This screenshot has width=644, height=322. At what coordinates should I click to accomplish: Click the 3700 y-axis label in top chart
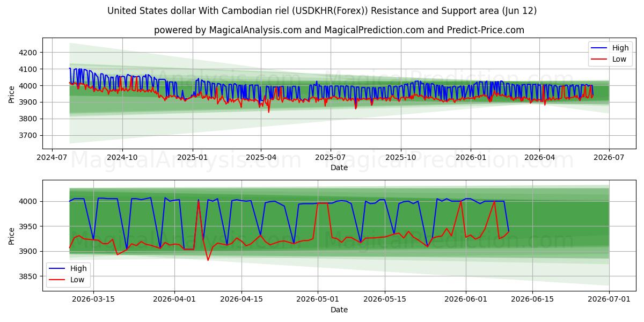tap(27, 135)
